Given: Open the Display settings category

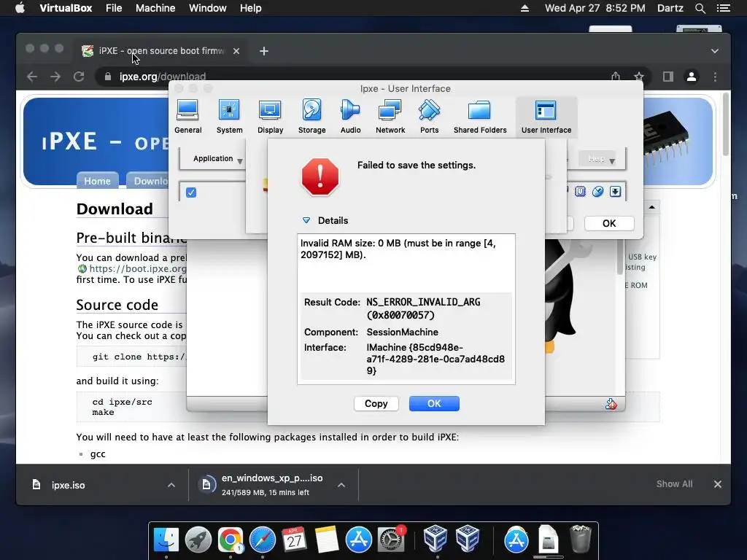Looking at the screenshot, I should (x=270, y=117).
